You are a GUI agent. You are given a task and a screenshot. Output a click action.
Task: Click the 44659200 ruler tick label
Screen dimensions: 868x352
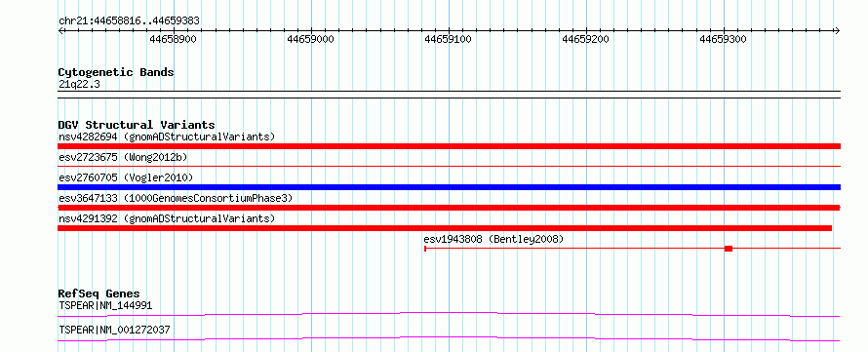click(586, 39)
